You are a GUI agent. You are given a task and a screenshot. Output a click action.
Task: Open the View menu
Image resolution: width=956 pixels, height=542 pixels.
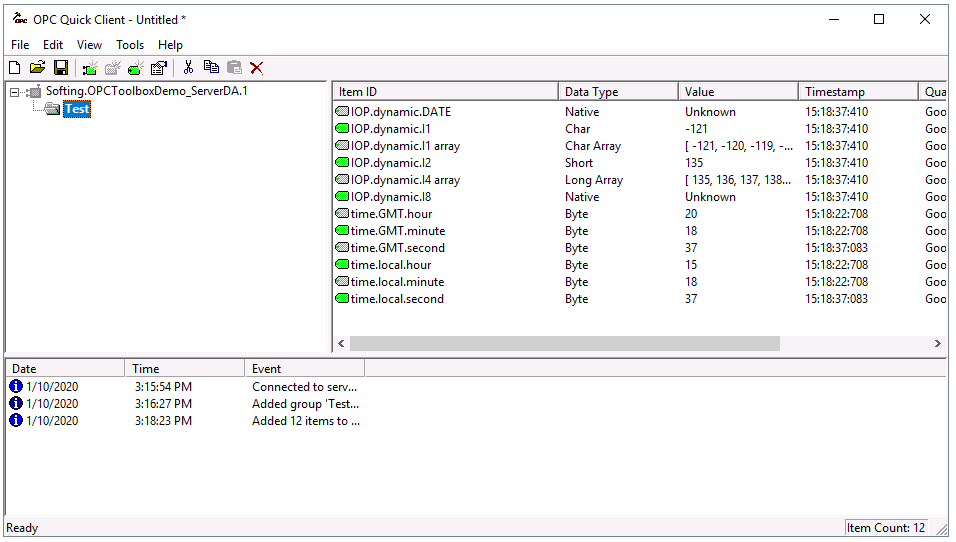90,45
